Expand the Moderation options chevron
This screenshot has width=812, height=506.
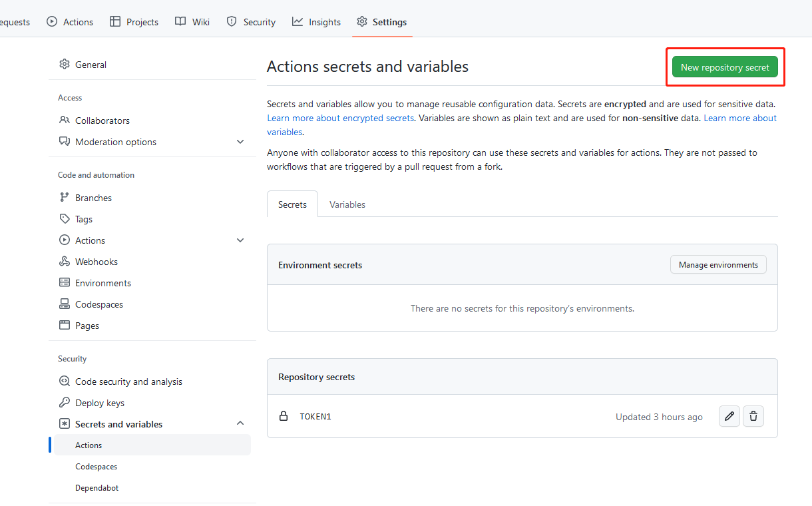[240, 142]
